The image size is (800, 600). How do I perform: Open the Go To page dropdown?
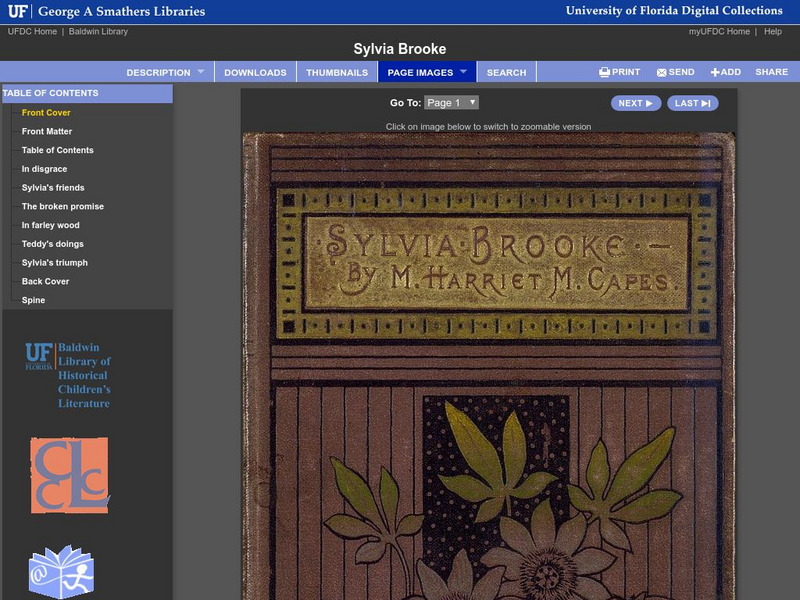point(451,103)
